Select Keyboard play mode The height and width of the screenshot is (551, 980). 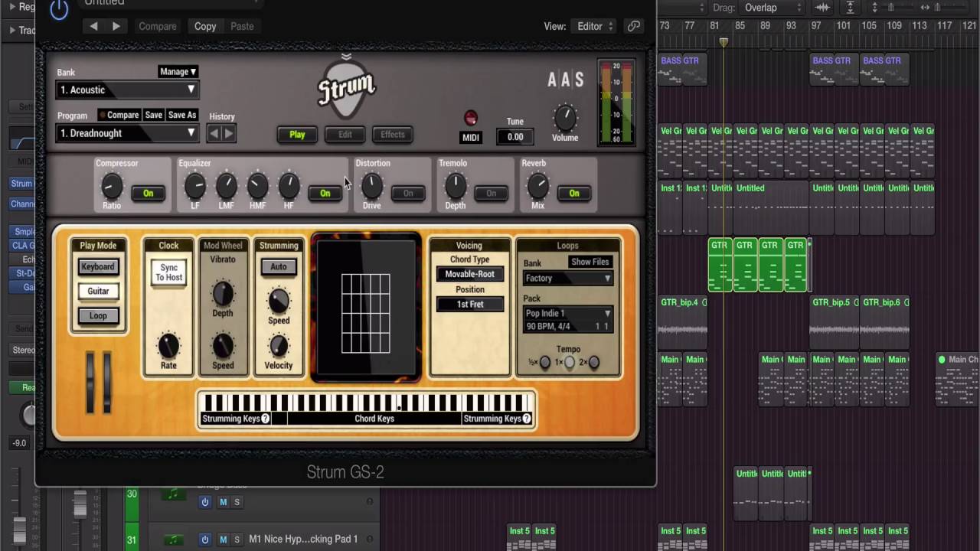[98, 267]
